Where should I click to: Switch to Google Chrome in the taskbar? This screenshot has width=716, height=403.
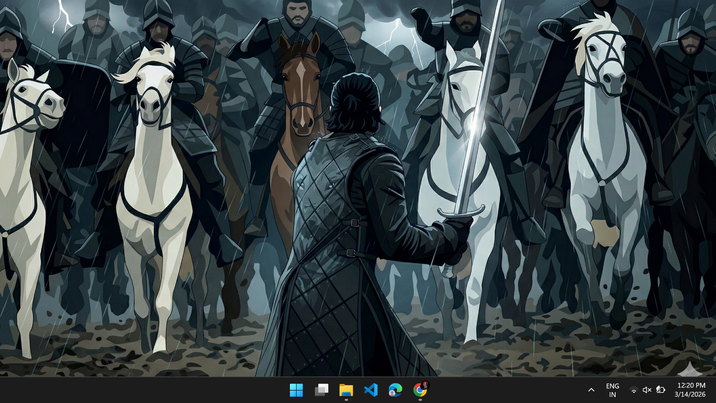coord(420,390)
